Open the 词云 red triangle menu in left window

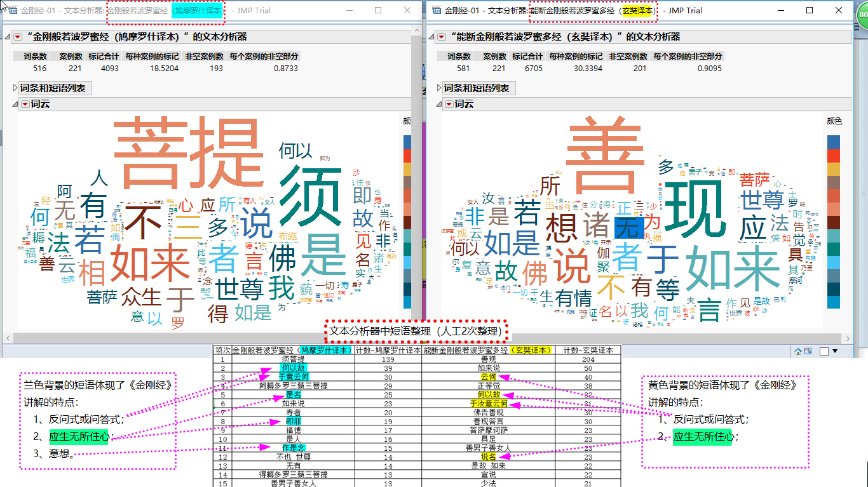pos(25,104)
